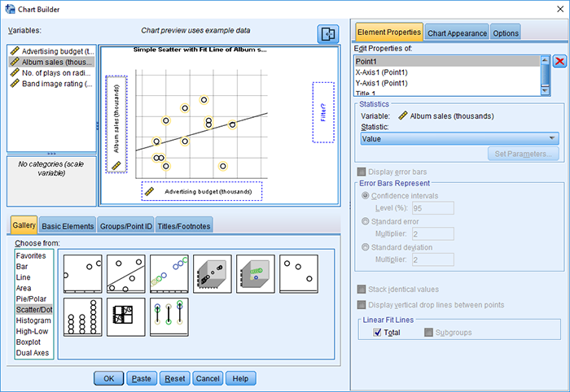Select the Drop-Line chart icon

pos(169,316)
